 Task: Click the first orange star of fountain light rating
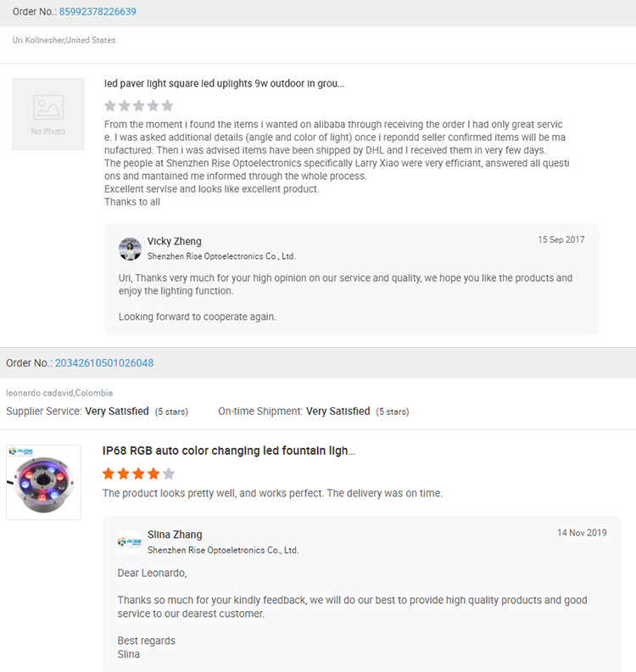coord(109,473)
